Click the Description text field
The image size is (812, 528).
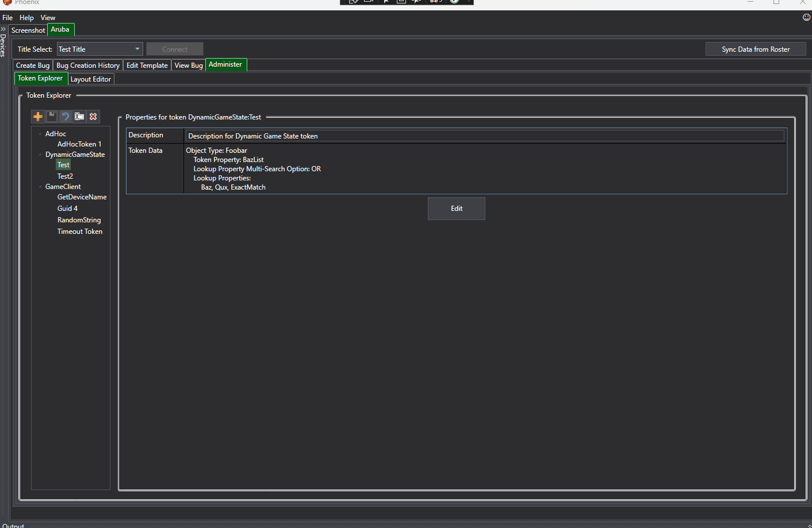tap(485, 136)
